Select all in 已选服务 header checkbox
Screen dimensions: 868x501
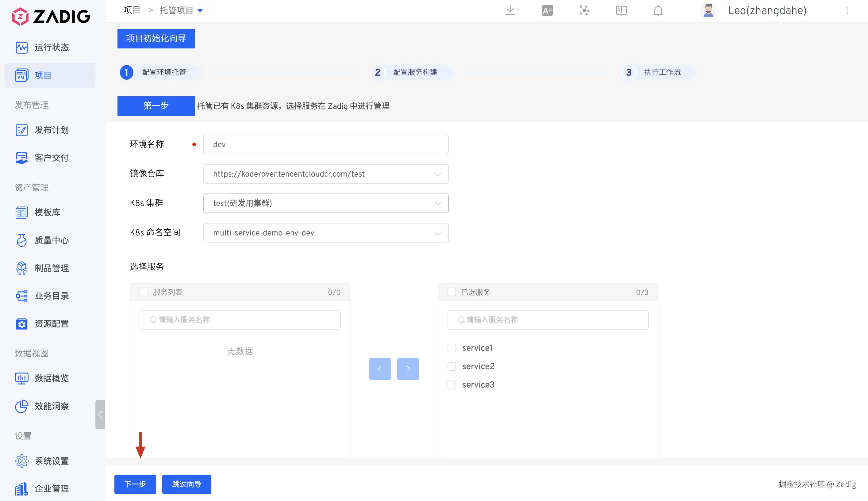point(451,292)
